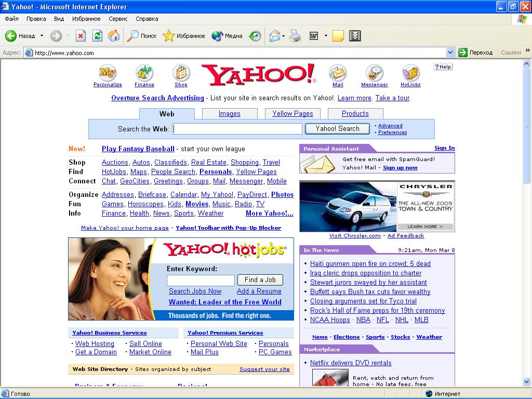Click the Yahoo Shop bag icon
Image resolution: width=532 pixels, height=399 pixels.
(x=181, y=73)
